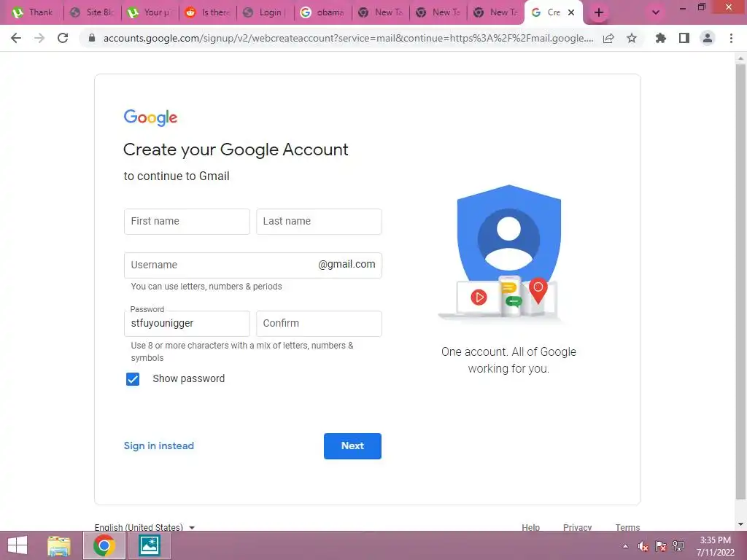Click into the Password field

(187, 323)
